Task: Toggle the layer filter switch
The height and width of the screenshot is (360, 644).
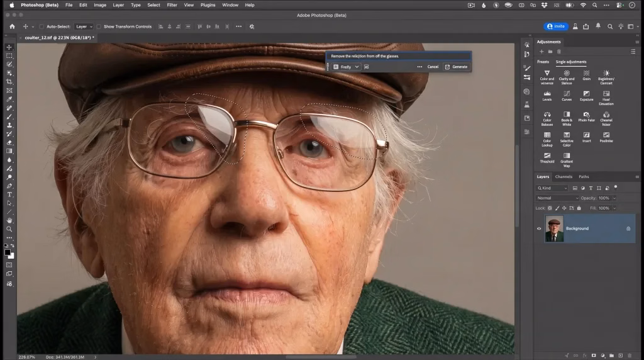Action: [x=616, y=188]
